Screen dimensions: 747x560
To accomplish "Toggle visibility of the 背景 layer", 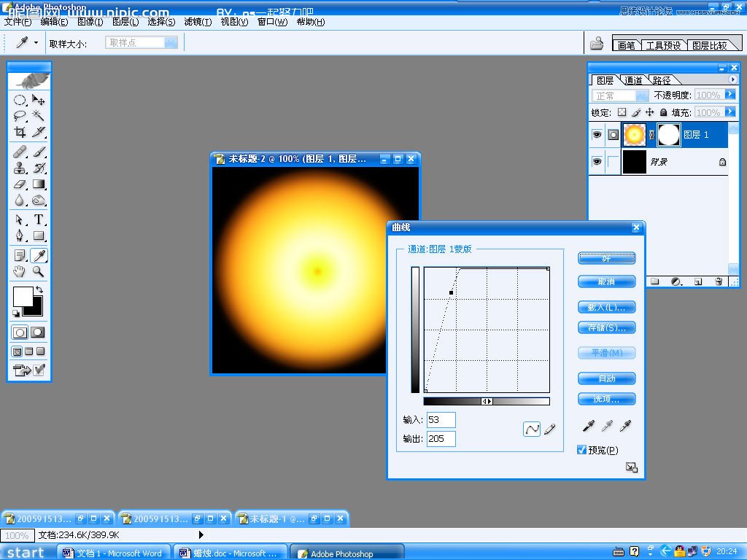I will [x=597, y=162].
